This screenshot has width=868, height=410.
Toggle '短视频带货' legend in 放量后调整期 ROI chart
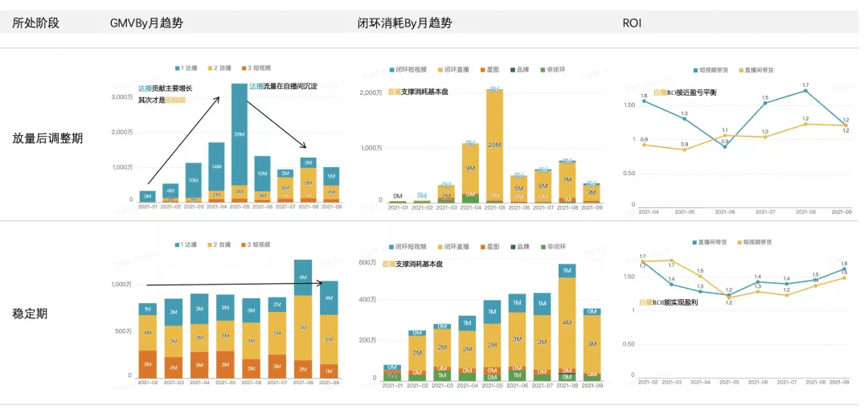tap(710, 71)
